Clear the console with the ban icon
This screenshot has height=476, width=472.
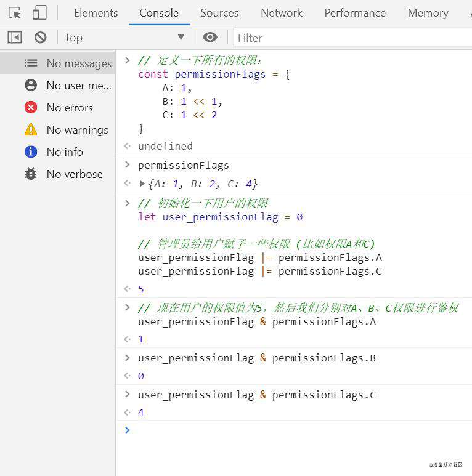click(x=41, y=38)
